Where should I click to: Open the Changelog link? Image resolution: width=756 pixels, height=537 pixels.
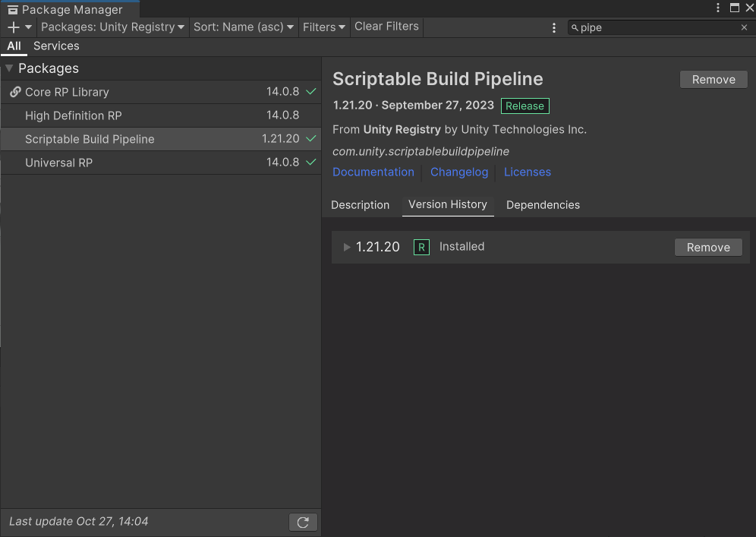click(x=459, y=172)
